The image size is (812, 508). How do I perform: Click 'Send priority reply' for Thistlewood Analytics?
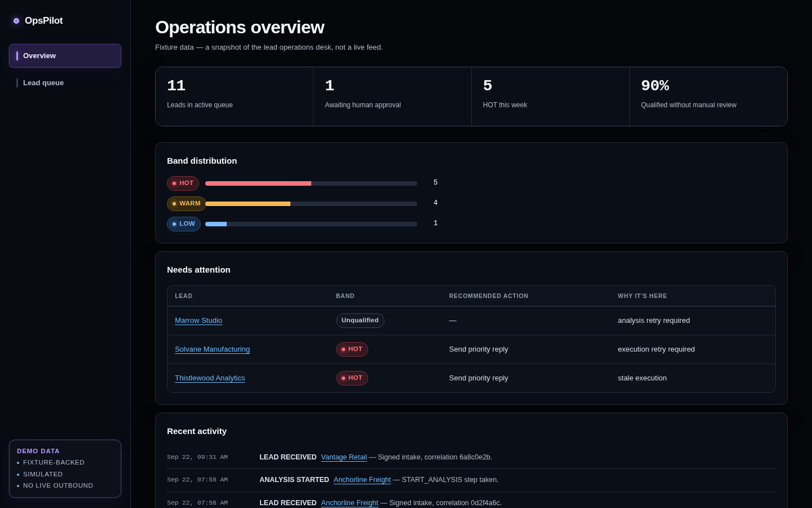(478, 378)
